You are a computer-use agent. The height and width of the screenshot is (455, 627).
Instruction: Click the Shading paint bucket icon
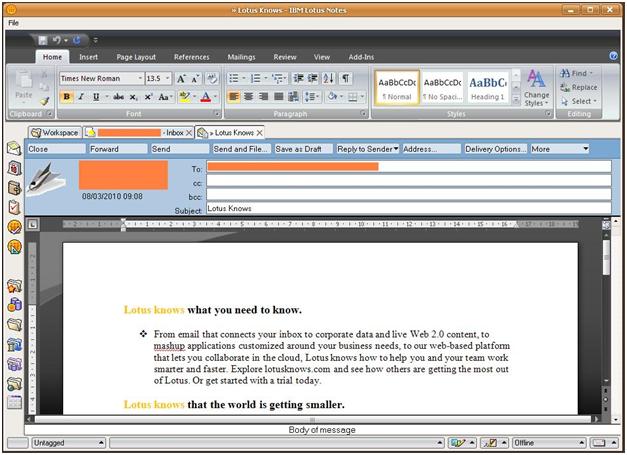click(332, 96)
